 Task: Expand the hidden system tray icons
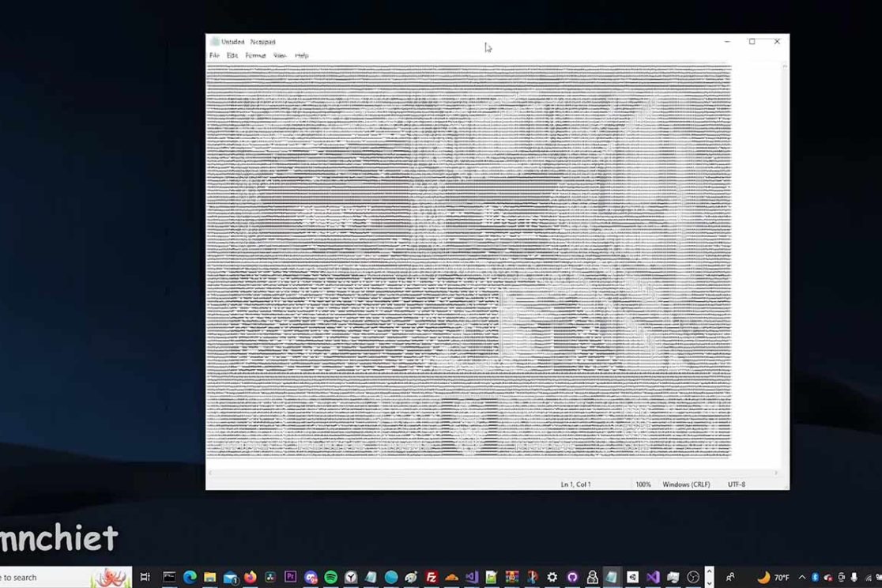coord(801,578)
